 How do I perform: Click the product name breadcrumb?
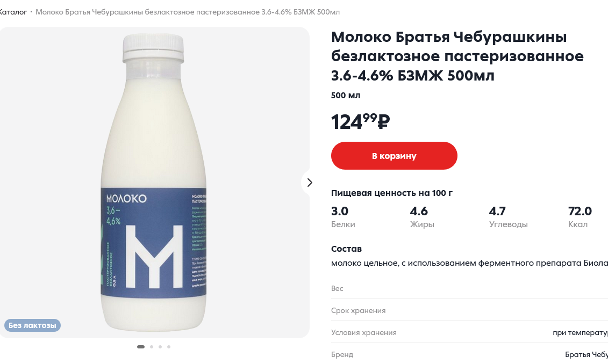(x=187, y=12)
